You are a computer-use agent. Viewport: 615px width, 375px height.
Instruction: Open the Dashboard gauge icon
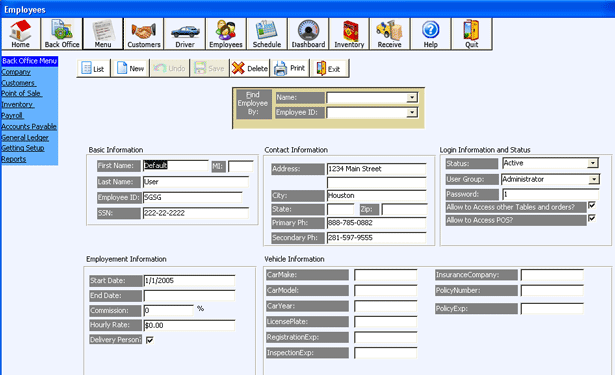(x=308, y=34)
